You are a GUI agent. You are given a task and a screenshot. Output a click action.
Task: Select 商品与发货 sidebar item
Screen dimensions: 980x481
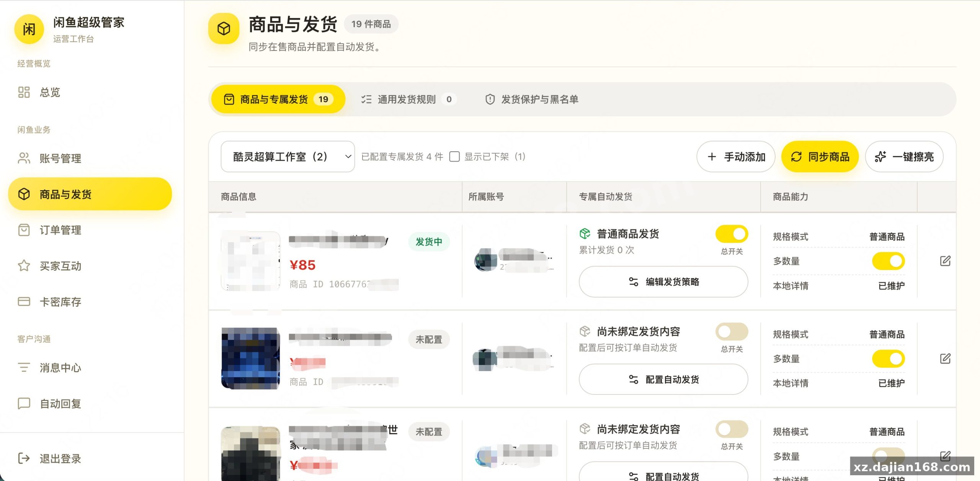(x=90, y=194)
